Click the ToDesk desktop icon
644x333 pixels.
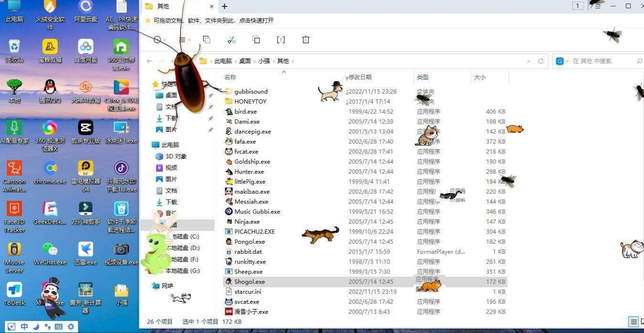(x=14, y=293)
